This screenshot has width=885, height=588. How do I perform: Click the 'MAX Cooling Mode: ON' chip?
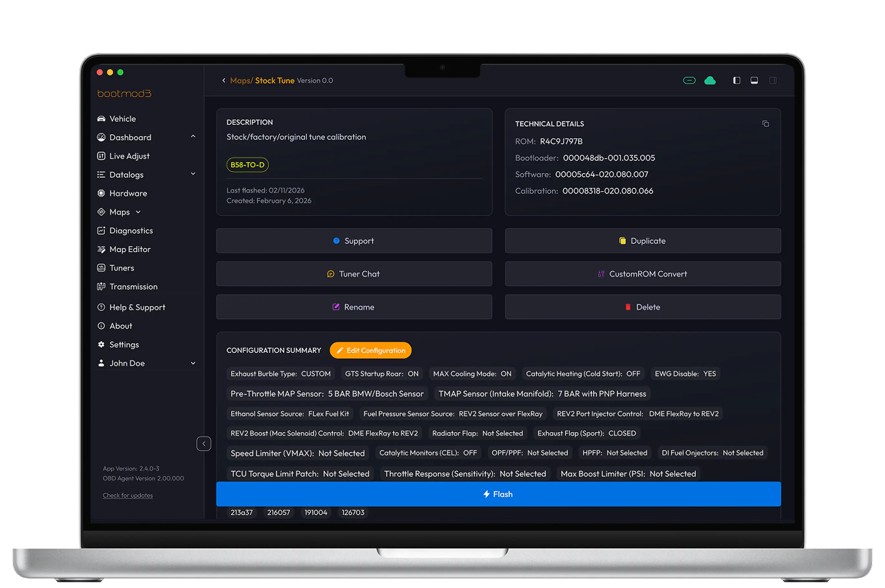[x=472, y=374]
